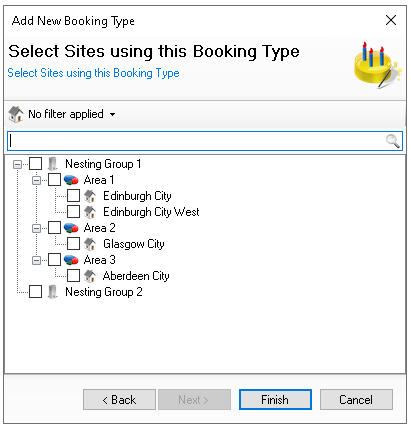This screenshot has height=430, width=411.
Task: Click the building icon for Nesting Group 2
Action: coord(52,292)
